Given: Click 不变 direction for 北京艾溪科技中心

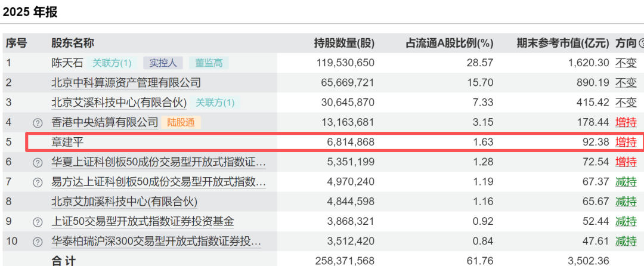Looking at the screenshot, I should (626, 103).
